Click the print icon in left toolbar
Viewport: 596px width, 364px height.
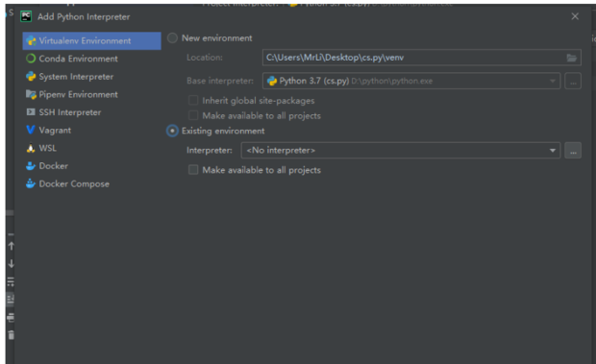11,317
